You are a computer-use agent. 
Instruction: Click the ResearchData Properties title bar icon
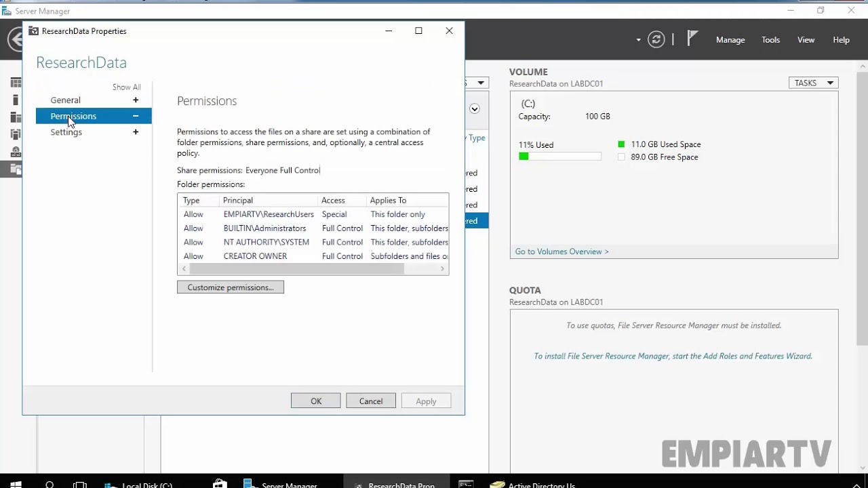click(33, 31)
